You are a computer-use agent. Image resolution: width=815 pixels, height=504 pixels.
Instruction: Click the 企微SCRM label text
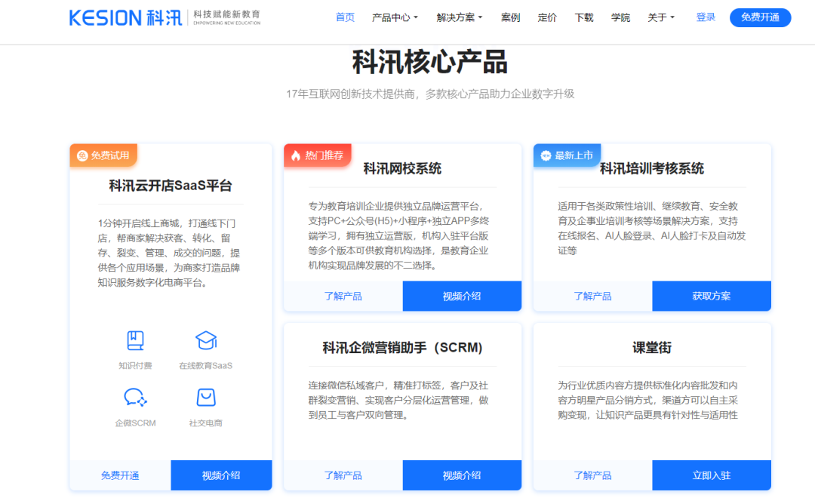135,423
